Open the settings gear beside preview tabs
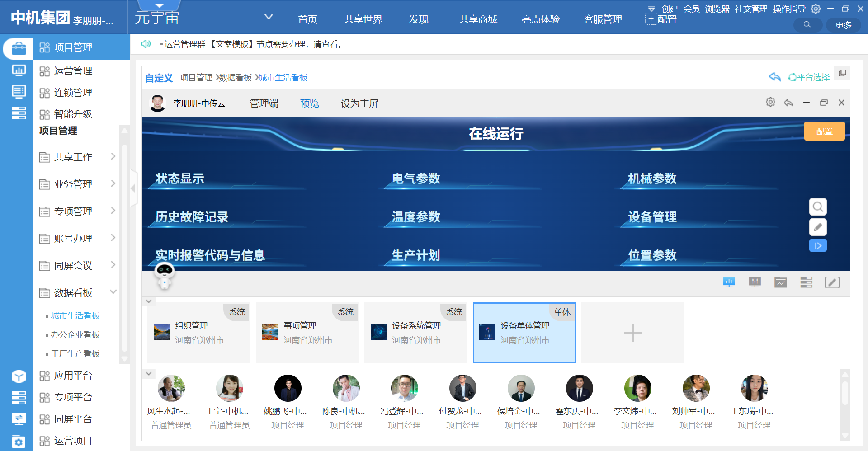 (x=770, y=103)
